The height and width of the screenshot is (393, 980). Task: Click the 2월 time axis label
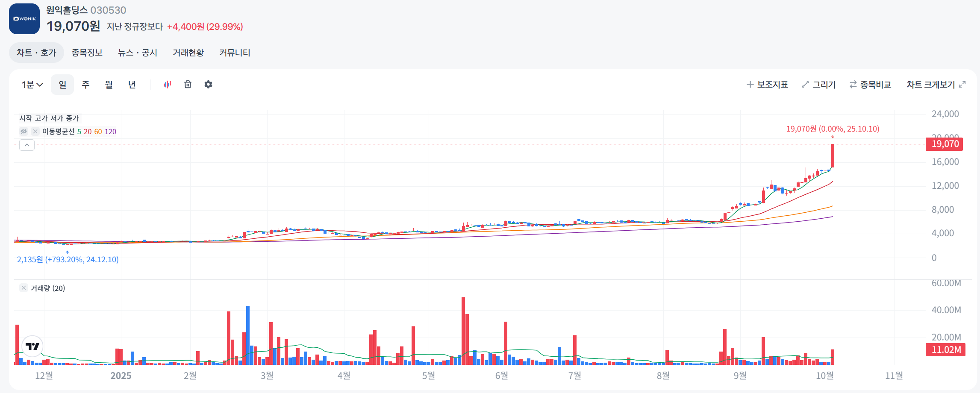click(x=190, y=375)
